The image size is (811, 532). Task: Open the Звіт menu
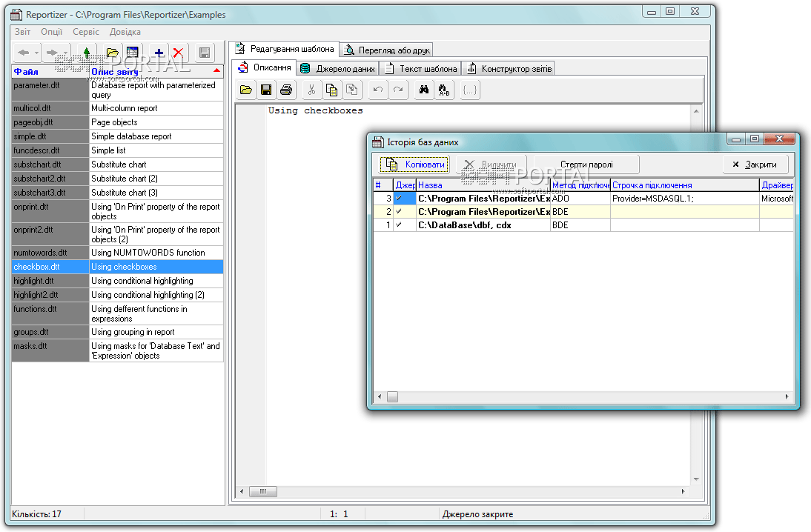(22, 32)
